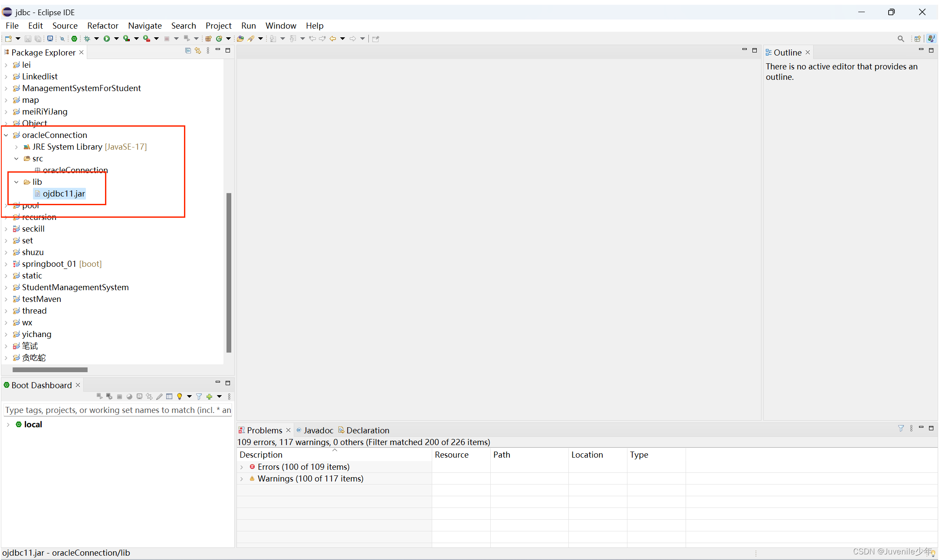This screenshot has height=560, width=939.
Task: Click the Boot Dashboard tag filter field
Action: pos(118,410)
